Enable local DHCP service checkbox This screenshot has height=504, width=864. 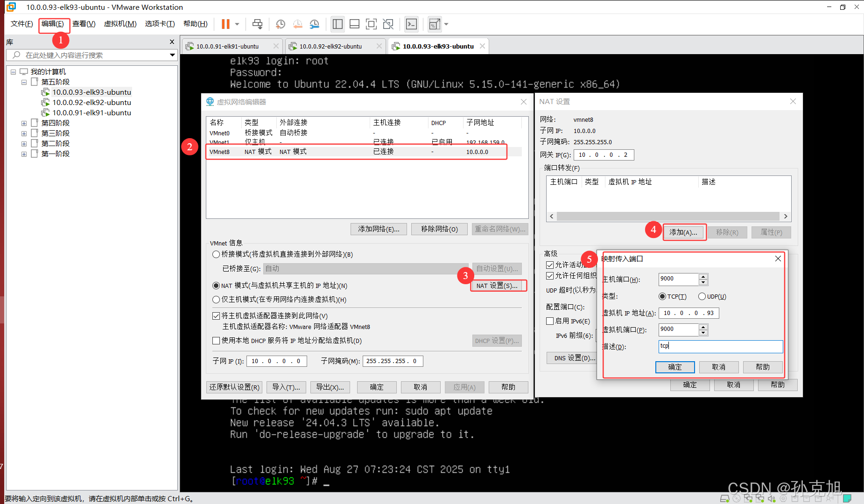click(216, 341)
